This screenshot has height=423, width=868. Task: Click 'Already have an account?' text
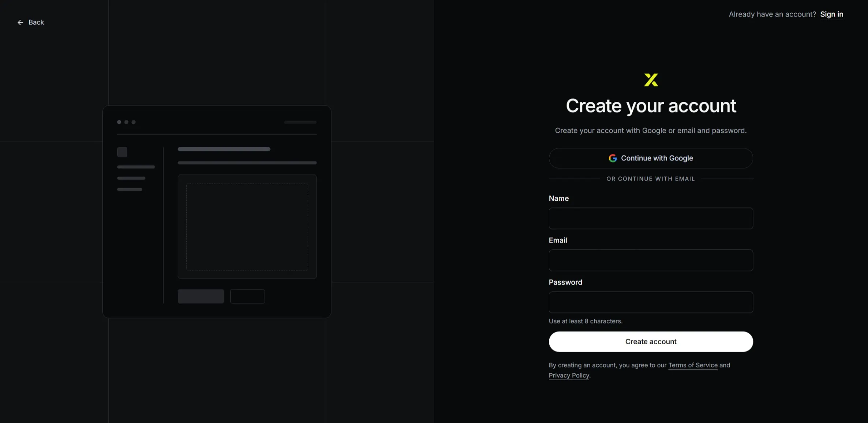pos(772,14)
